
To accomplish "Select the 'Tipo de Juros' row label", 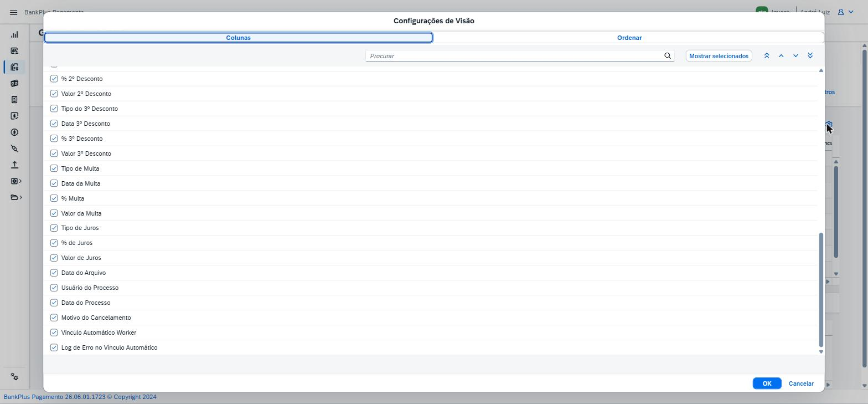I will coord(80,228).
